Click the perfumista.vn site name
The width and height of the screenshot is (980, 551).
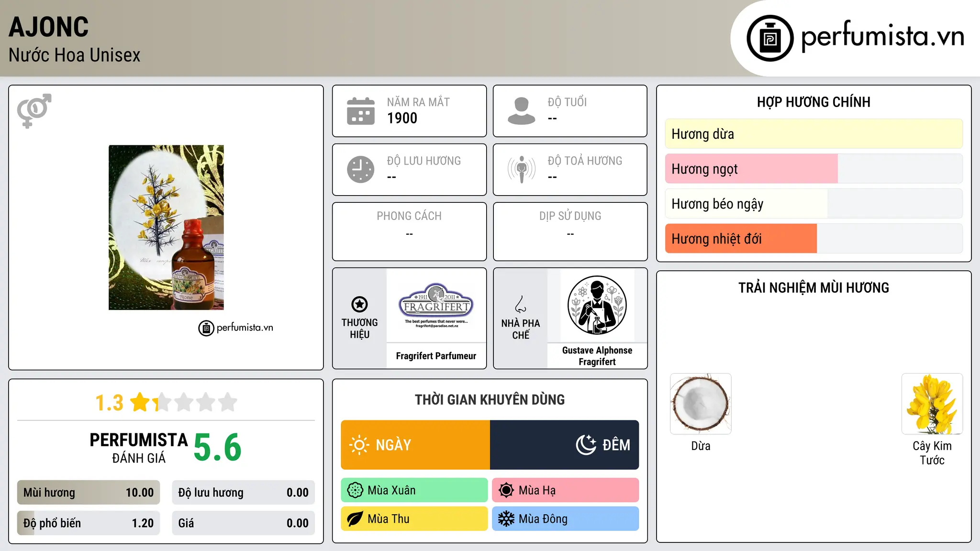[882, 36]
